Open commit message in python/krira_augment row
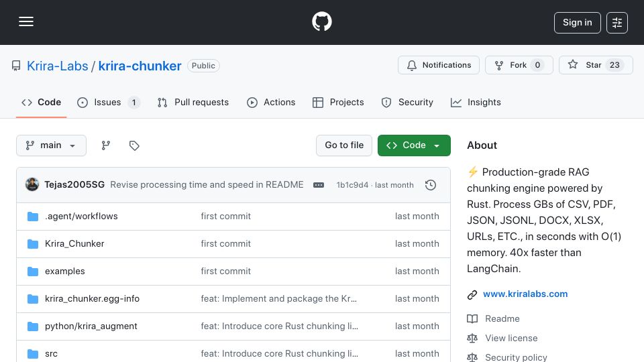The image size is (644, 362). pos(279,326)
